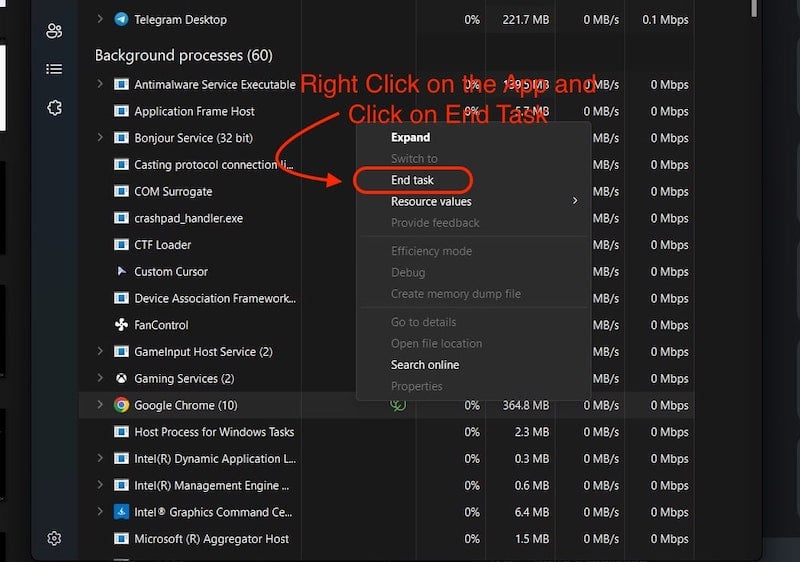Open the Users page in the sidebar
Image resolution: width=800 pixels, height=562 pixels.
pyautogui.click(x=54, y=31)
